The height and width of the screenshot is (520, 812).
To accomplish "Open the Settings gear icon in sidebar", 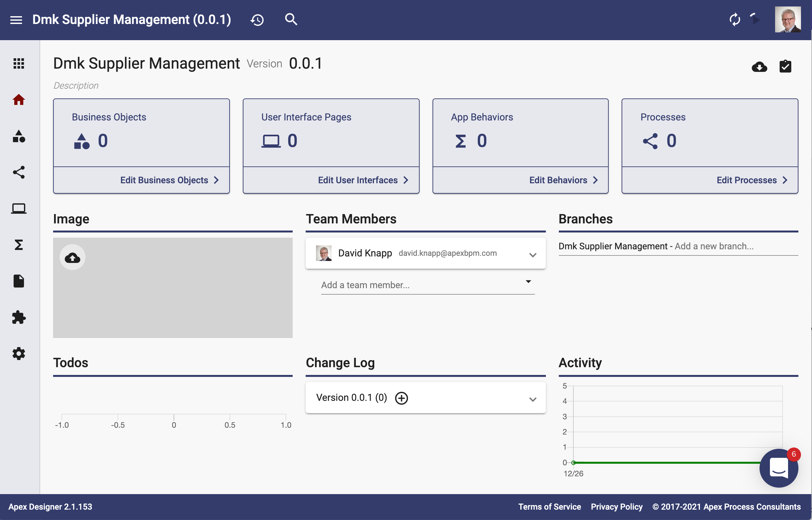I will pos(19,354).
